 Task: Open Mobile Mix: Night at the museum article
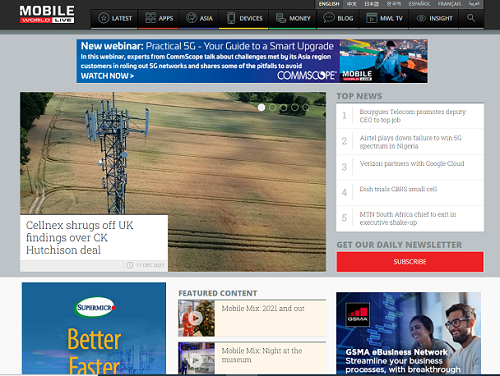[x=262, y=355]
